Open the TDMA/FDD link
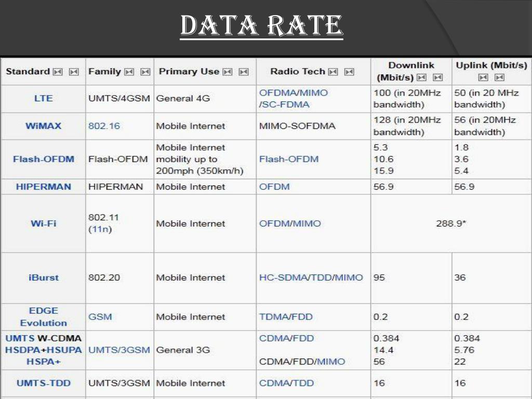Viewport: 532px width, 399px height. (x=286, y=317)
